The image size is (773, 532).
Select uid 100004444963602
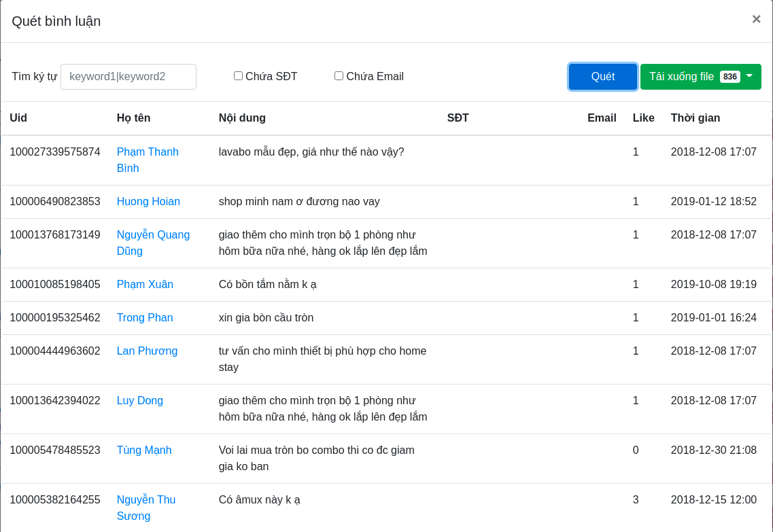coord(55,351)
